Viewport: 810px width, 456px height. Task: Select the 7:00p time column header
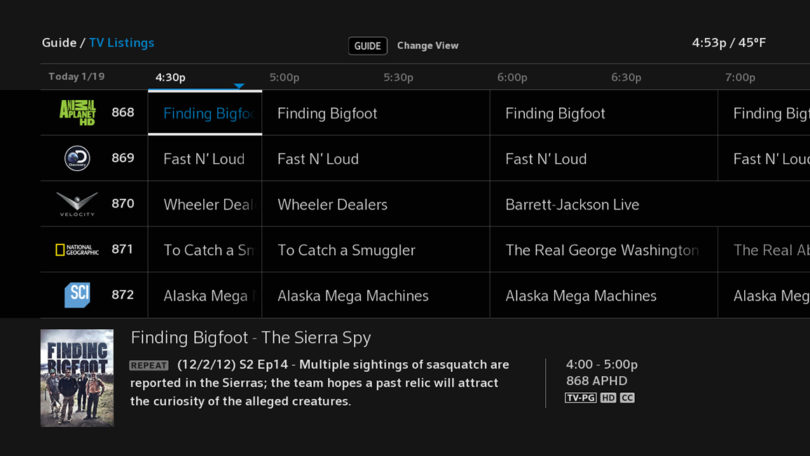pyautogui.click(x=740, y=77)
